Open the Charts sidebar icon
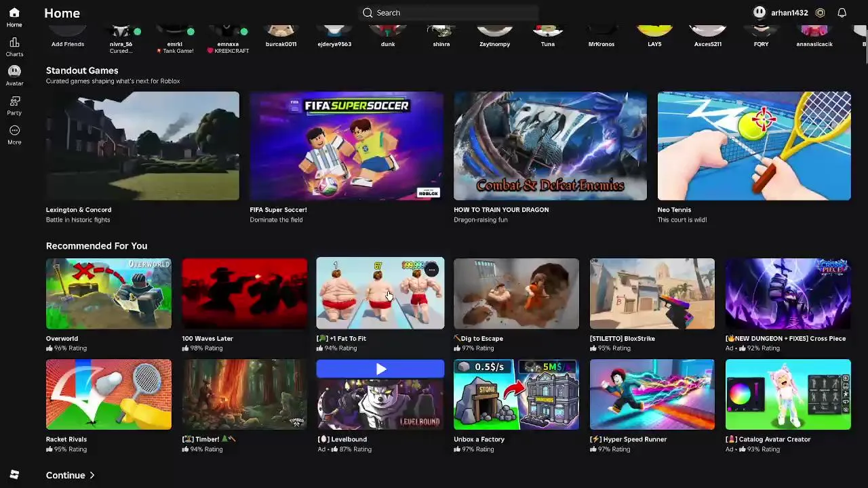This screenshot has width=868, height=488. (14, 43)
